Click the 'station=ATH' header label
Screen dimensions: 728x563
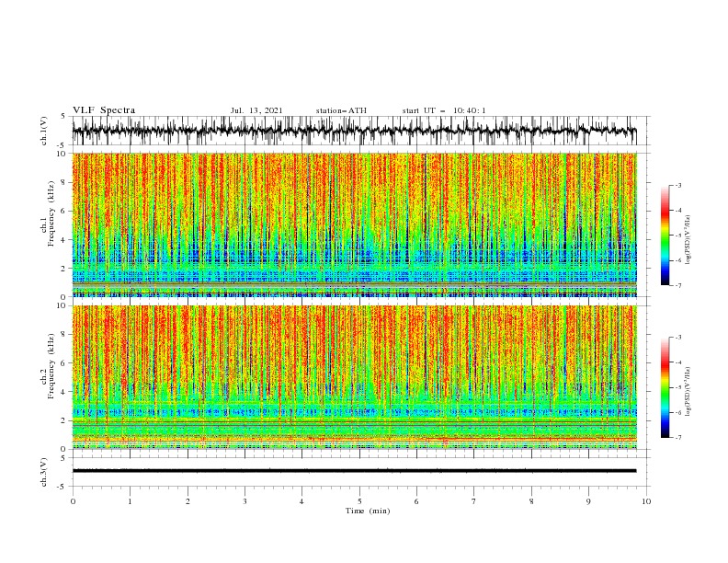pyautogui.click(x=341, y=110)
